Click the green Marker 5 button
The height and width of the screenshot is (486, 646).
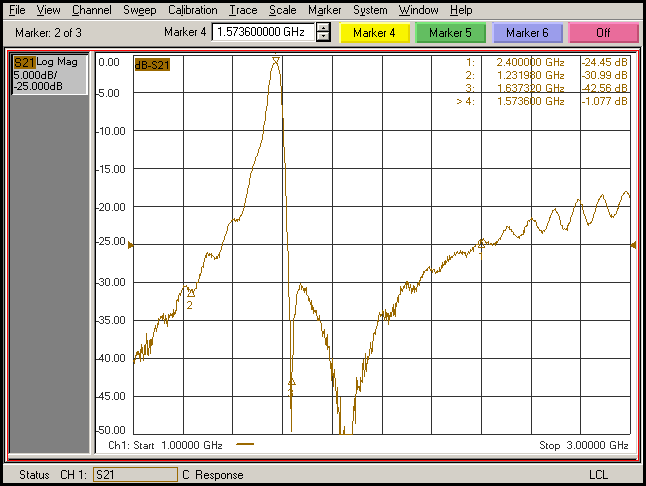coord(450,33)
